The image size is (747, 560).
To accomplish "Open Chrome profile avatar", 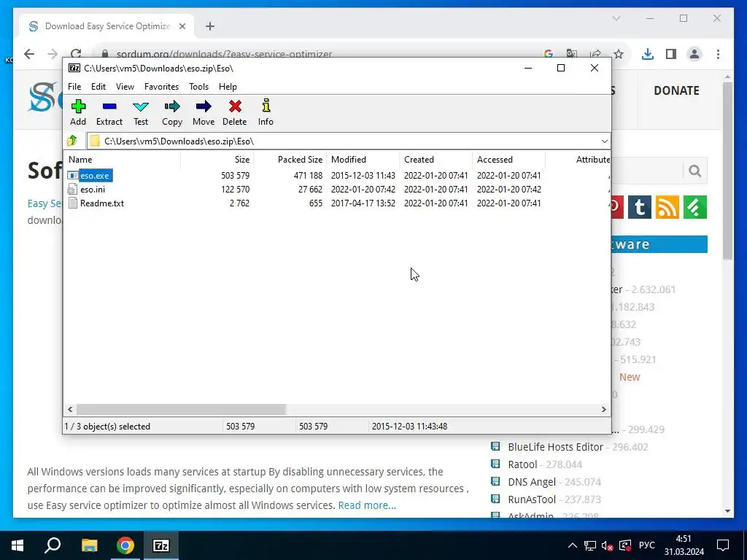I will [x=694, y=54].
